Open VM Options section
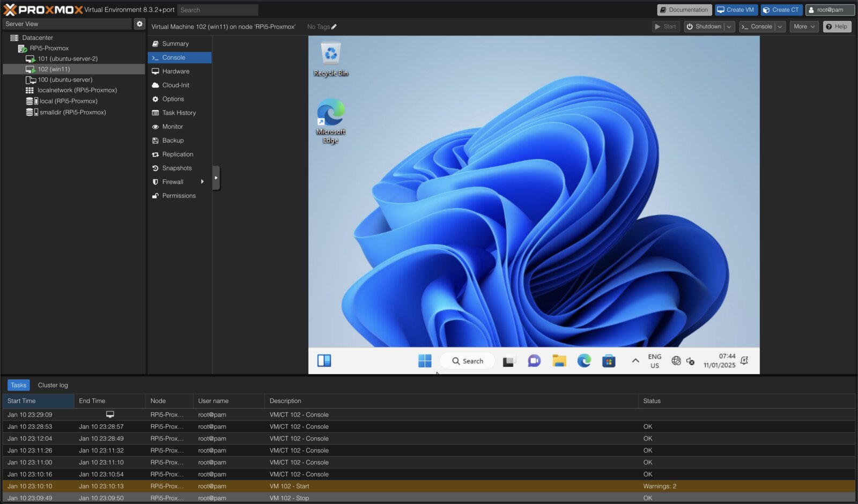 tap(180, 99)
